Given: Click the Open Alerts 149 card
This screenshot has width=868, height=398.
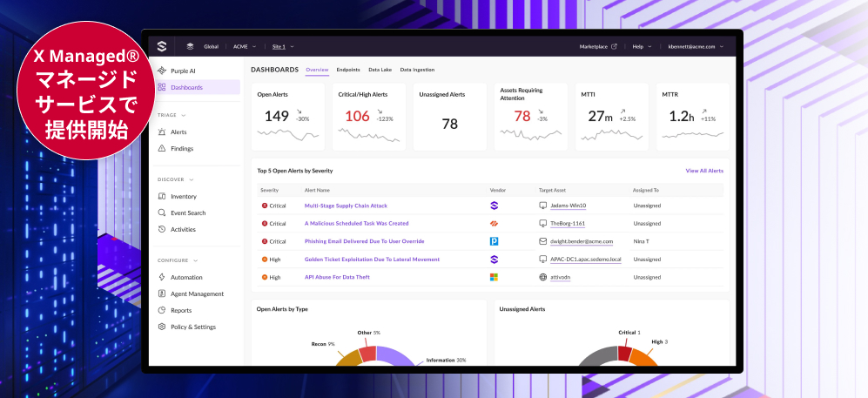Looking at the screenshot, I should pos(288,117).
